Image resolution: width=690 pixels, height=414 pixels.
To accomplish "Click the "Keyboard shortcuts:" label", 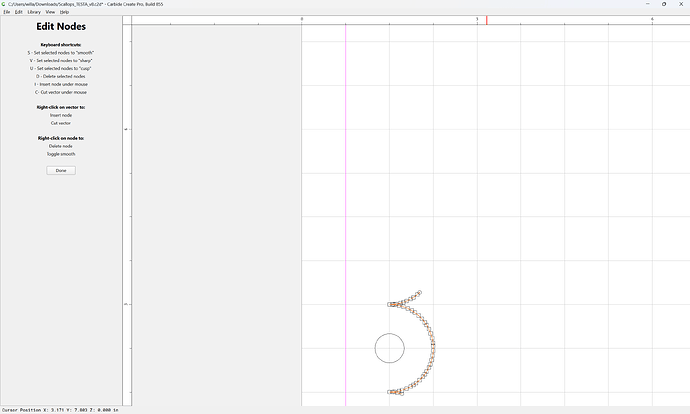I will click(x=61, y=45).
